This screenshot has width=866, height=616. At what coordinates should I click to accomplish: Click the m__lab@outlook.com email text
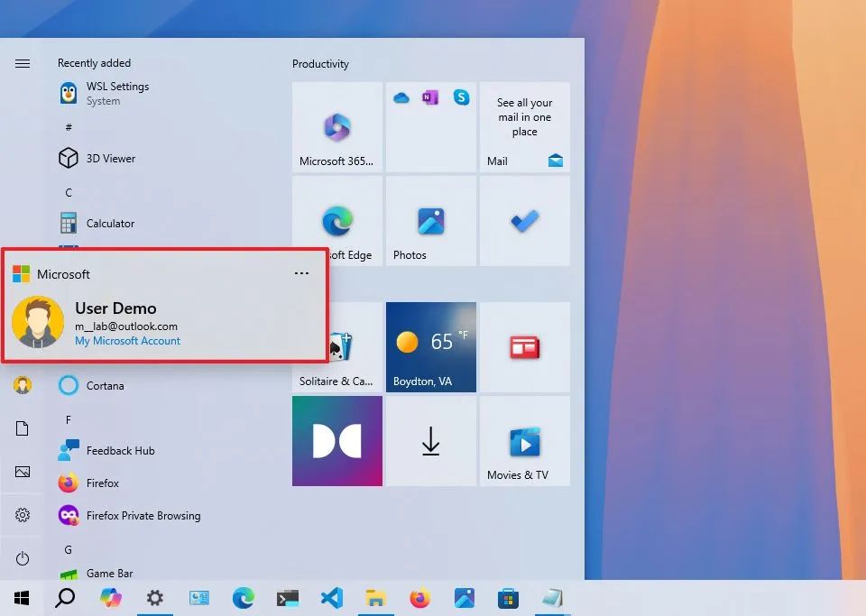coord(126,326)
